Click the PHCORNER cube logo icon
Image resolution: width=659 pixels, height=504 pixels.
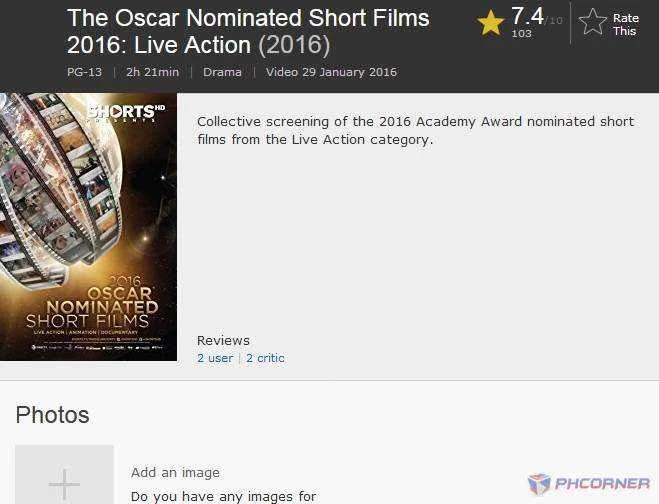point(539,484)
